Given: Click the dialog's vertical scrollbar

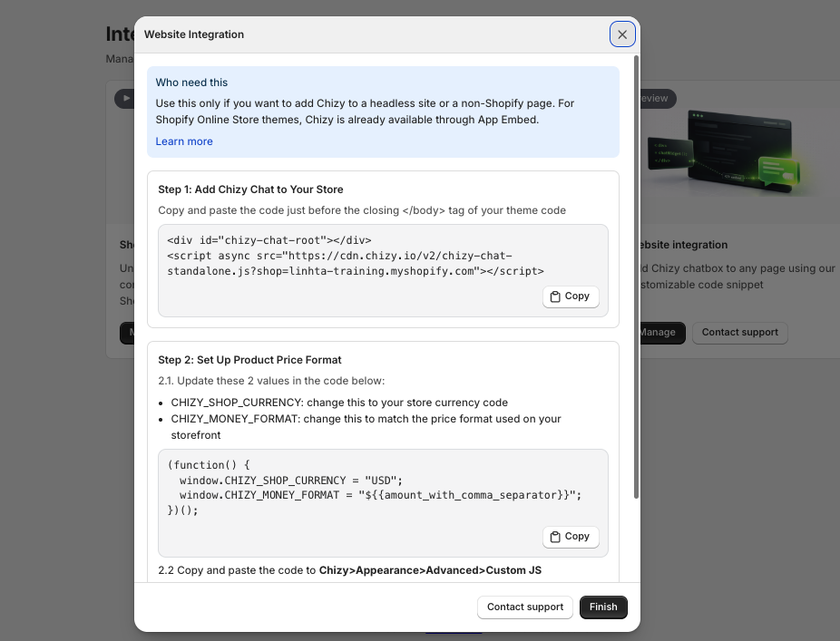Looking at the screenshot, I should 636,277.
